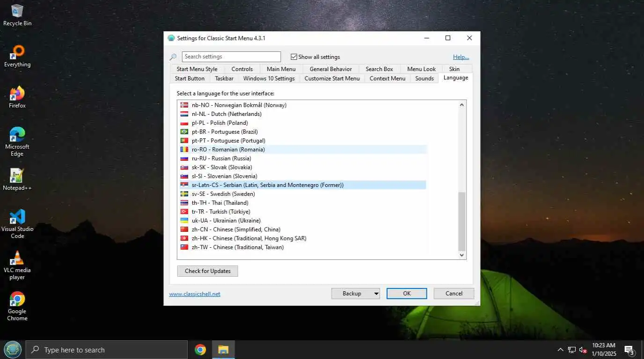The image size is (644, 359).
Task: Click the Portugal flag icon for pt-PT
Action: pos(184,141)
